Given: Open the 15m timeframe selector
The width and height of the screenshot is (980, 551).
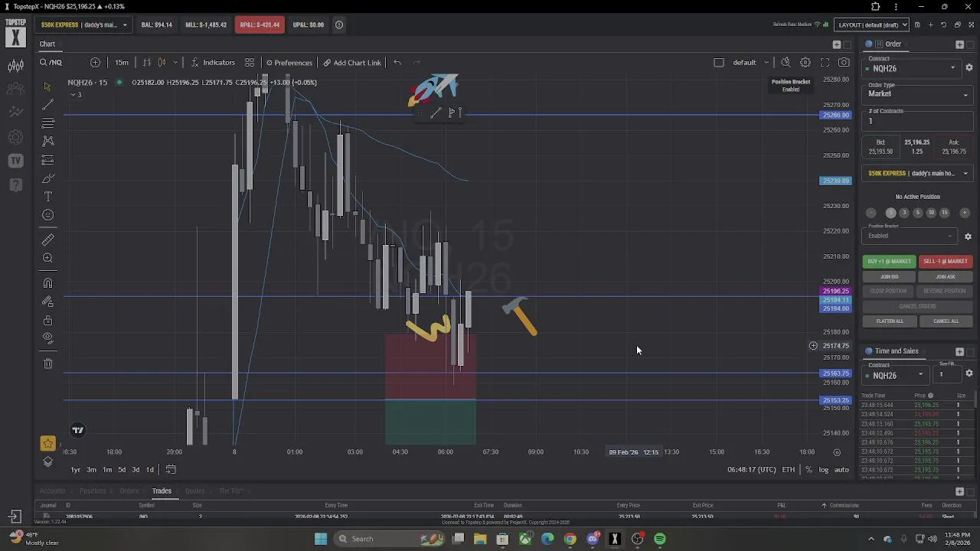Looking at the screenshot, I should pos(122,63).
